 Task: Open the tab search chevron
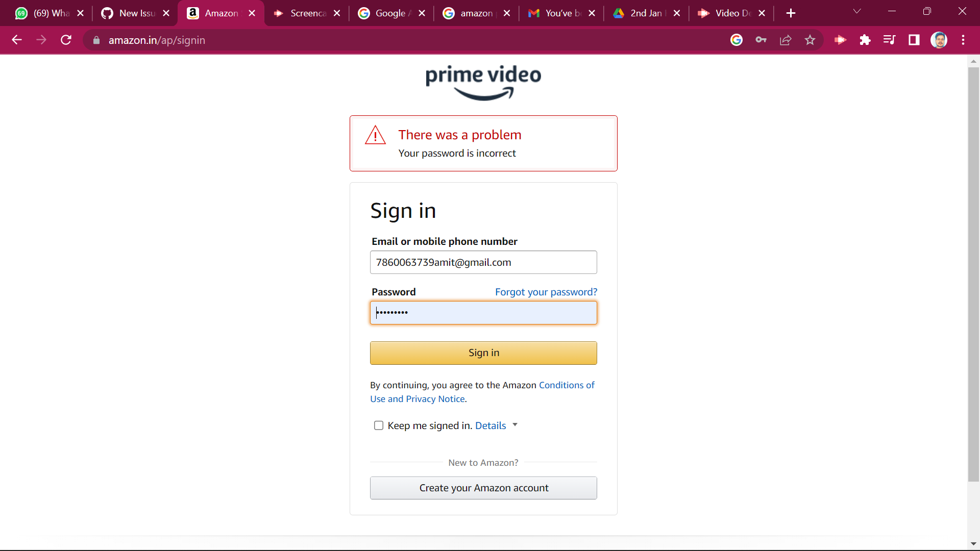click(x=857, y=11)
